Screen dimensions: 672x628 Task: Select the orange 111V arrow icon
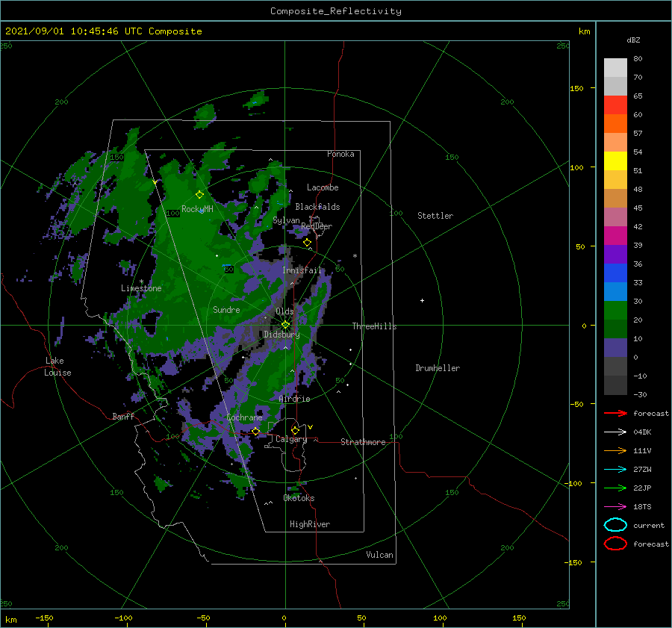tap(615, 450)
